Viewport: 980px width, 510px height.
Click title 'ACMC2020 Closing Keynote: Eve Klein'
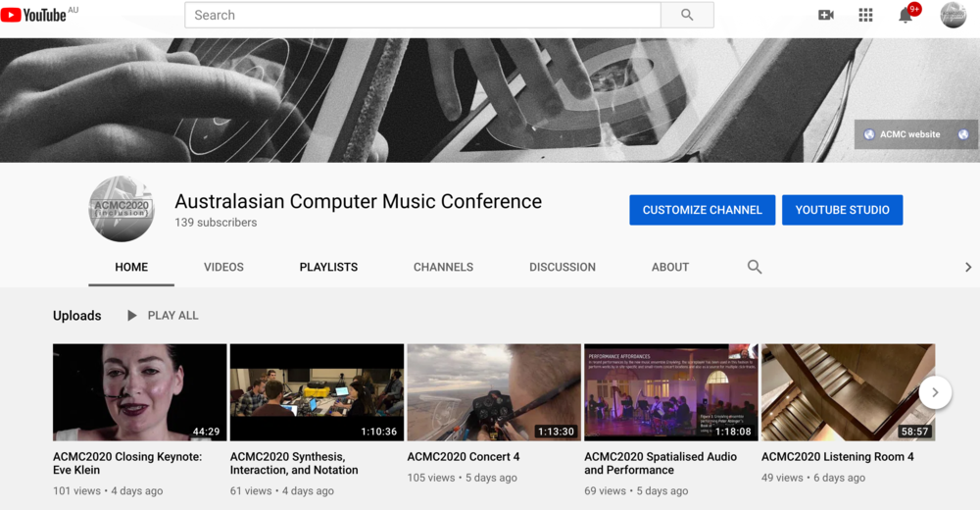coord(127,463)
